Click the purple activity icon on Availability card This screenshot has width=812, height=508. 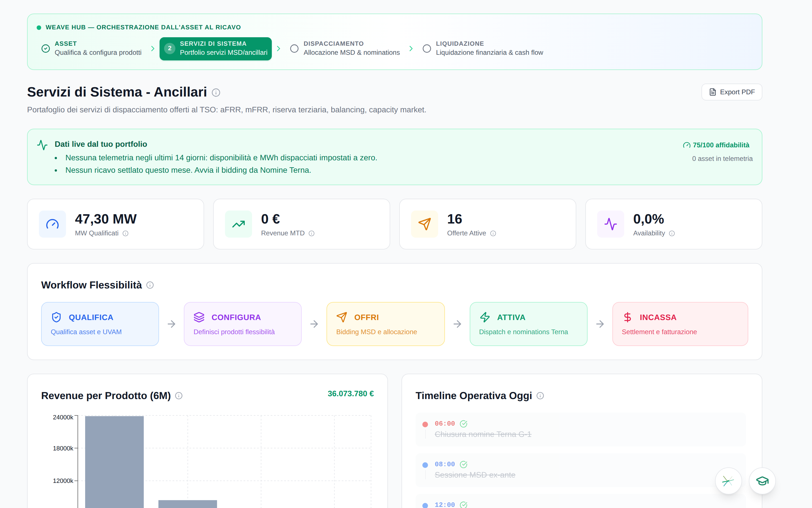coord(610,224)
